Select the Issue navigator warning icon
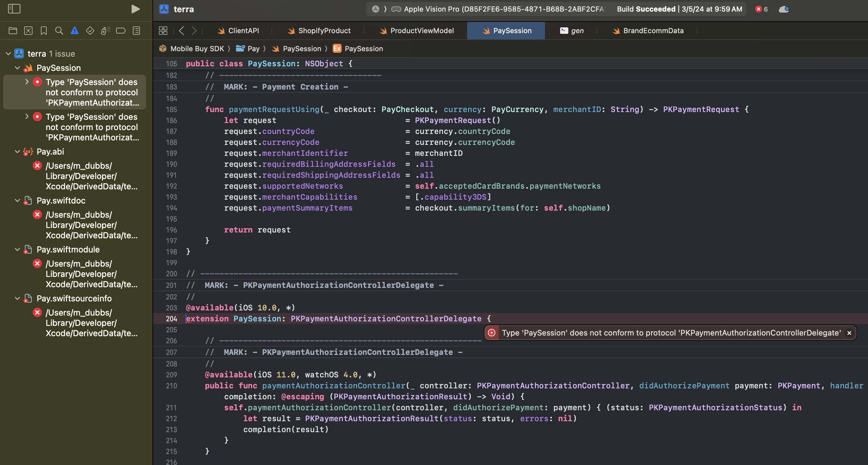Viewport: 868px width, 465px height. click(74, 31)
